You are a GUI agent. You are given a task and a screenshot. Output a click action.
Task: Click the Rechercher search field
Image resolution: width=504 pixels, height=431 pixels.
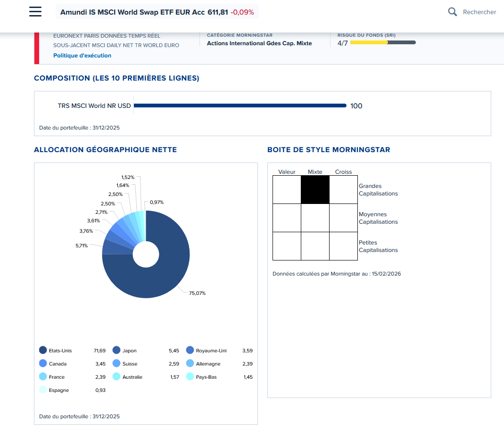point(479,12)
